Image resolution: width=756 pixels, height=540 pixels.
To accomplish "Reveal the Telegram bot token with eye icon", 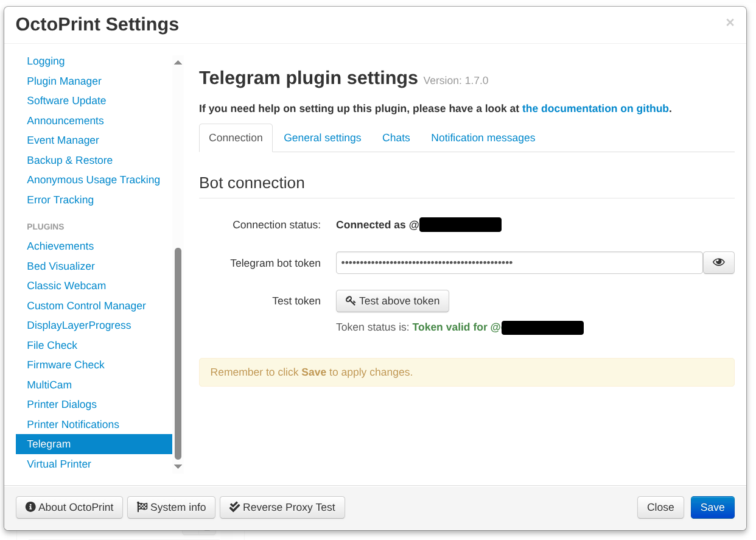I will 719,263.
